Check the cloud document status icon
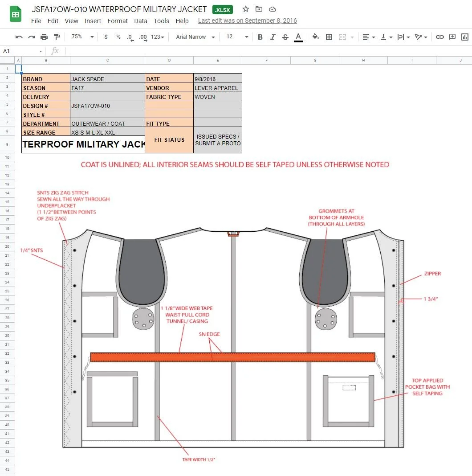 (273, 9)
